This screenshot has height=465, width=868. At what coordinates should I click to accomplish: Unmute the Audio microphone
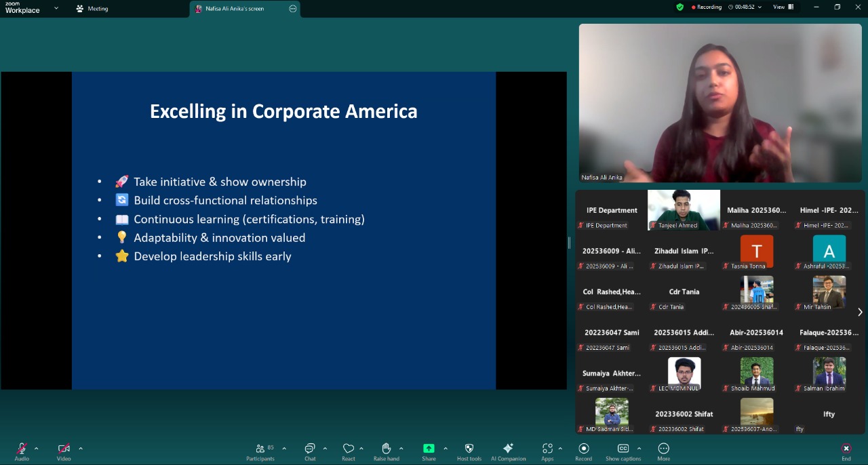[x=22, y=449]
